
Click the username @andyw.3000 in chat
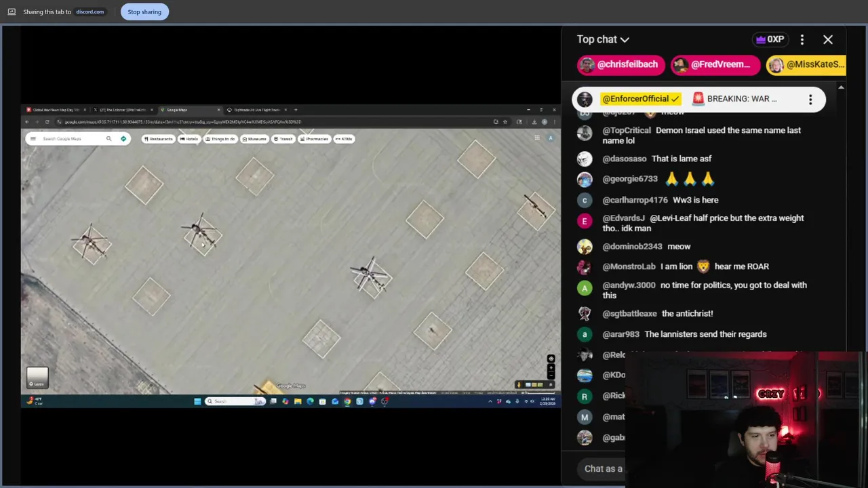point(629,285)
